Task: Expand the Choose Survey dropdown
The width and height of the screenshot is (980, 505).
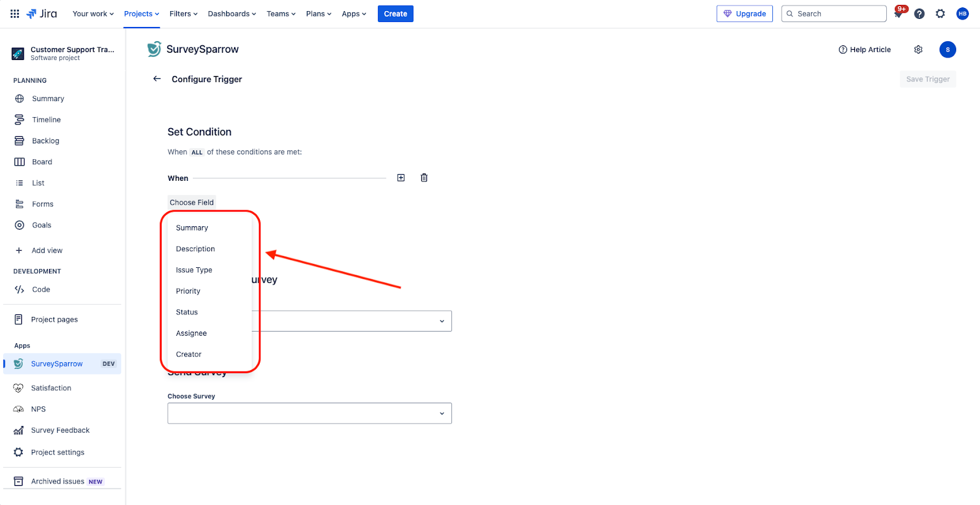Action: (309, 413)
